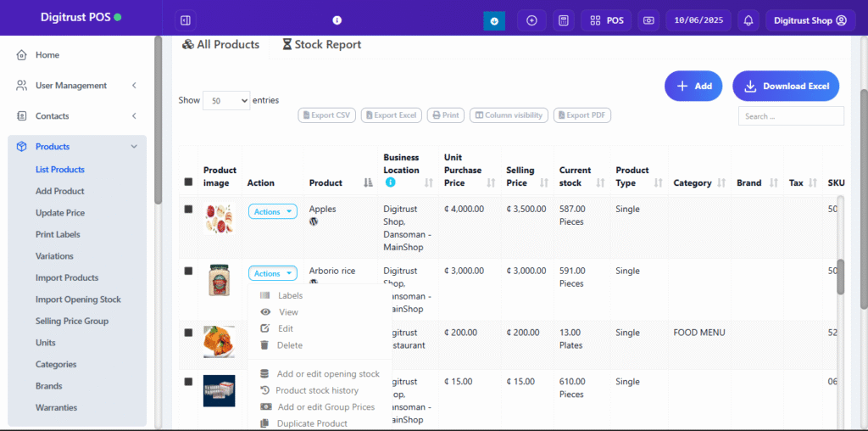Viewport: 868px width, 431px height.
Task: Click the Download Excel button
Action: (786, 86)
